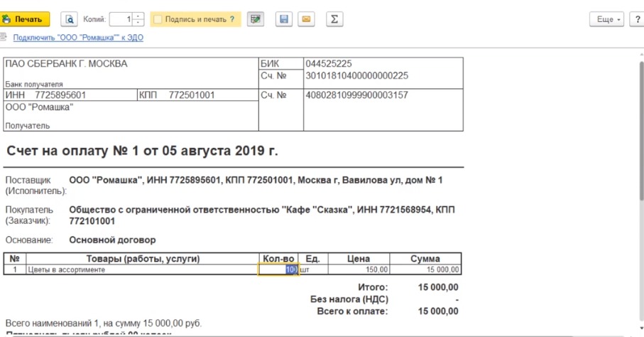Click the EDO document icon beside link
Viewport: 644px width, 337px height.
click(x=5, y=38)
